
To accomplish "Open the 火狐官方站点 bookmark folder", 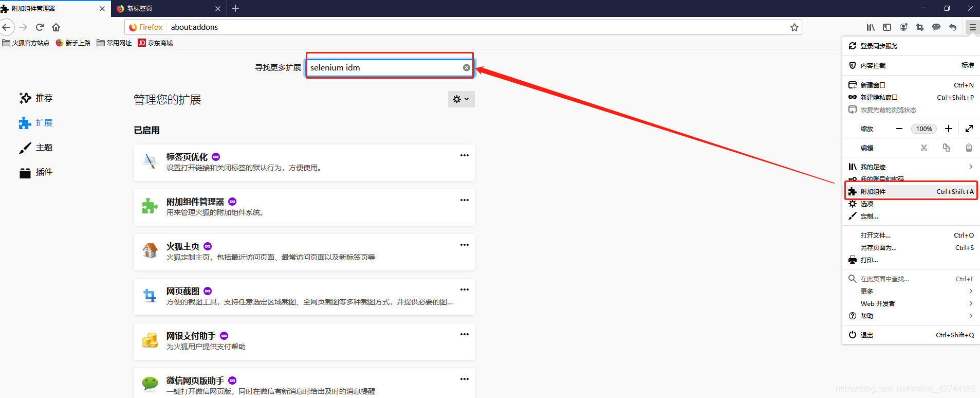I will click(26, 43).
